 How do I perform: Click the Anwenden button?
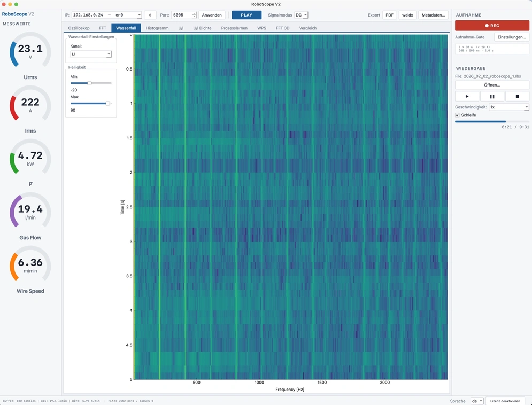[212, 15]
